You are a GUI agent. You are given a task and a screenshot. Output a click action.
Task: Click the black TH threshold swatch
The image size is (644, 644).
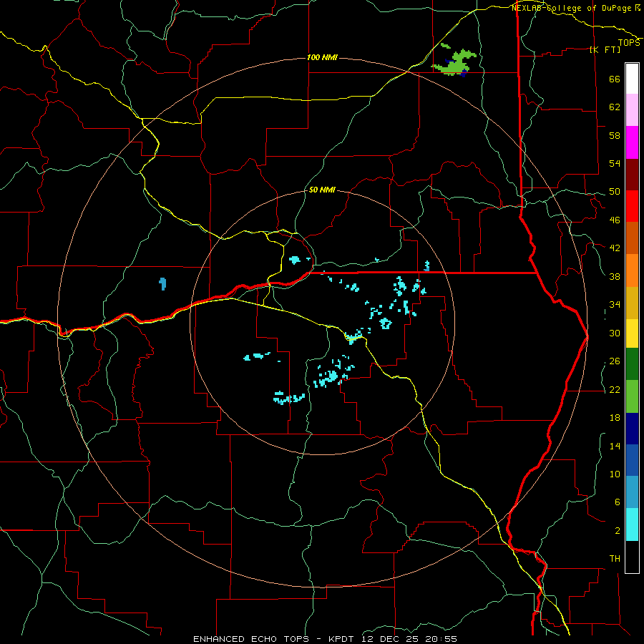coord(632,557)
